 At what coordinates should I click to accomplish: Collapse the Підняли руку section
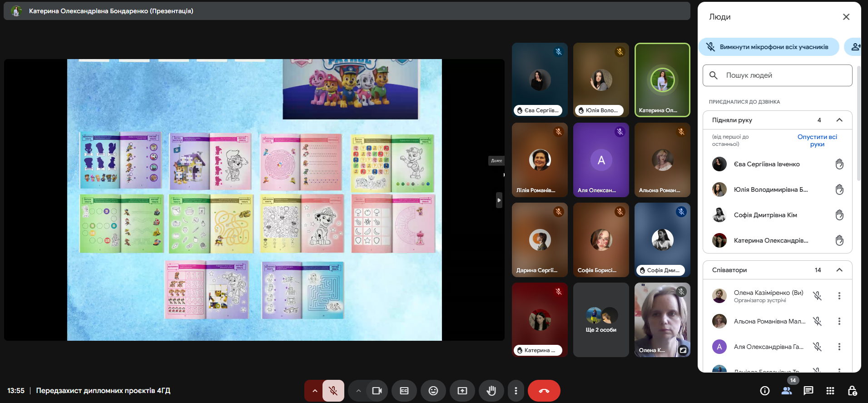coord(839,120)
